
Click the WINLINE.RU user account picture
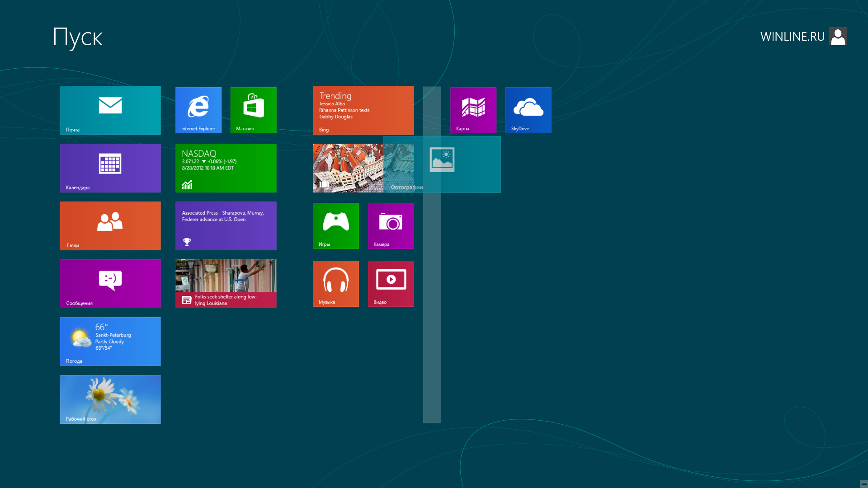tap(838, 36)
